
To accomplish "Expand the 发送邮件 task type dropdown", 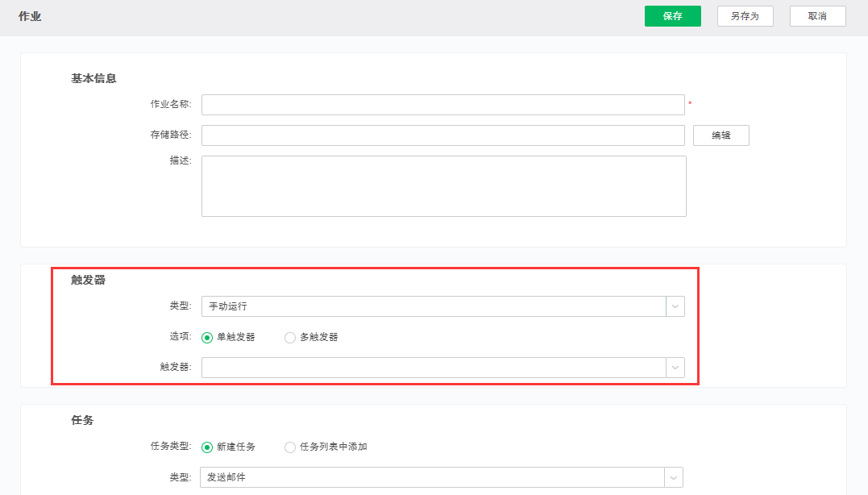I will point(432,477).
